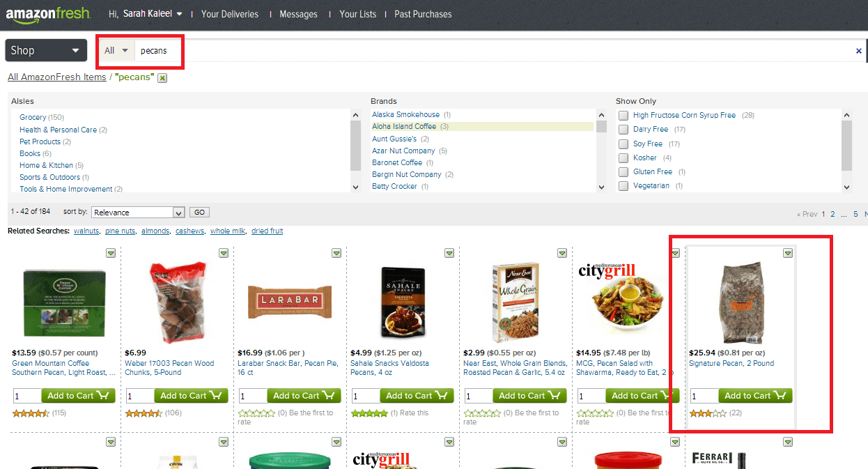The image size is (868, 469).
Task: Clear the search box with the X icon
Action: click(x=858, y=51)
